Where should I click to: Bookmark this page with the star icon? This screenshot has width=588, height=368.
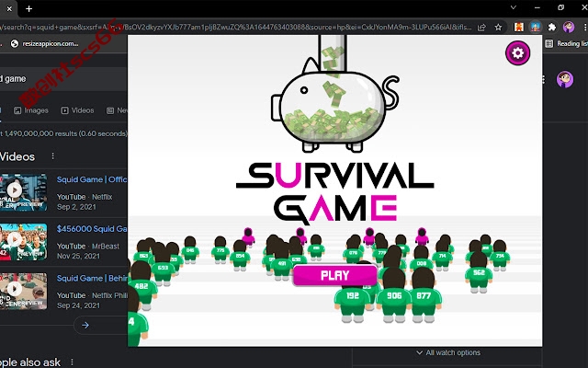tap(498, 27)
